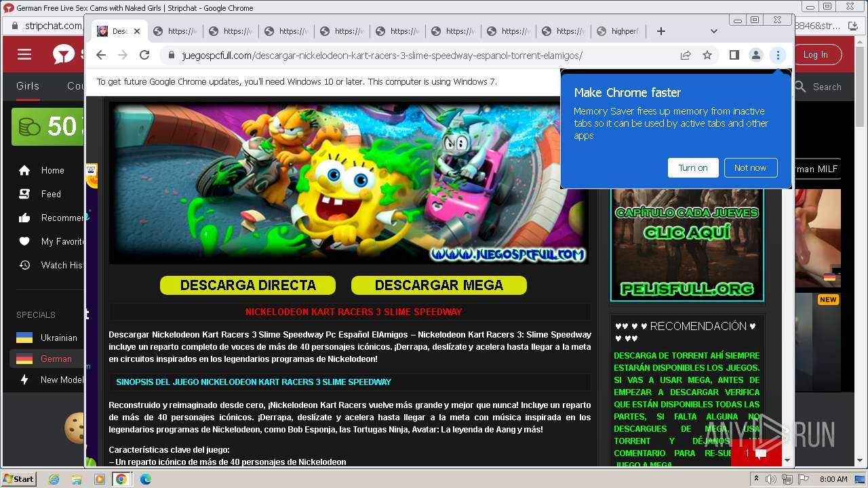Click the address bar URL field
Screen dimensions: 868x488
point(382,56)
